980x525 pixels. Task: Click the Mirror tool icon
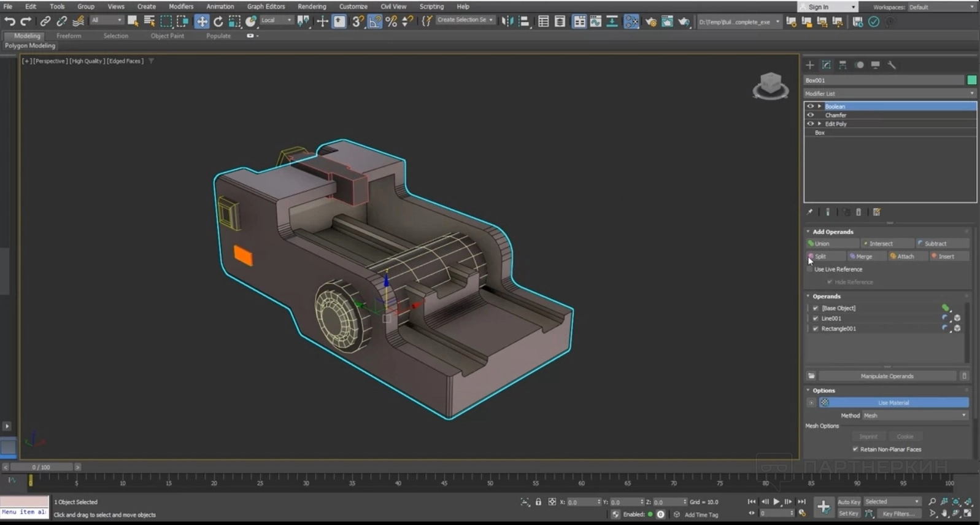click(x=507, y=21)
